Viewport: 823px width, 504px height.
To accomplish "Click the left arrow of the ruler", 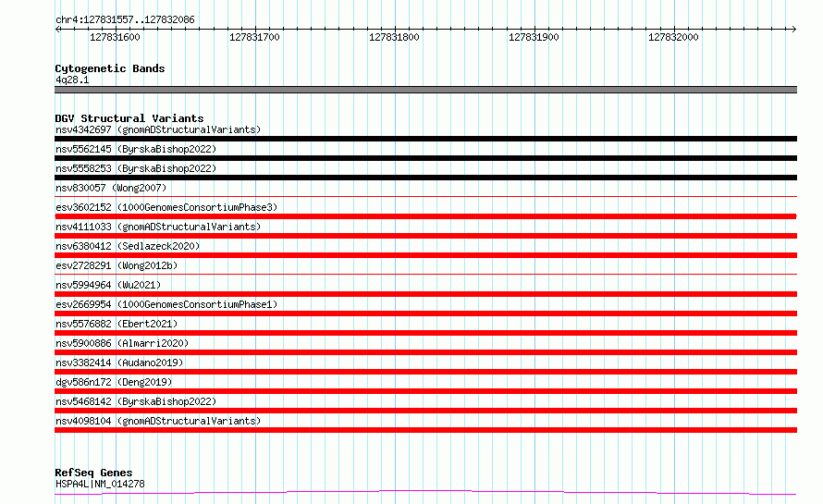I will 57,29.
